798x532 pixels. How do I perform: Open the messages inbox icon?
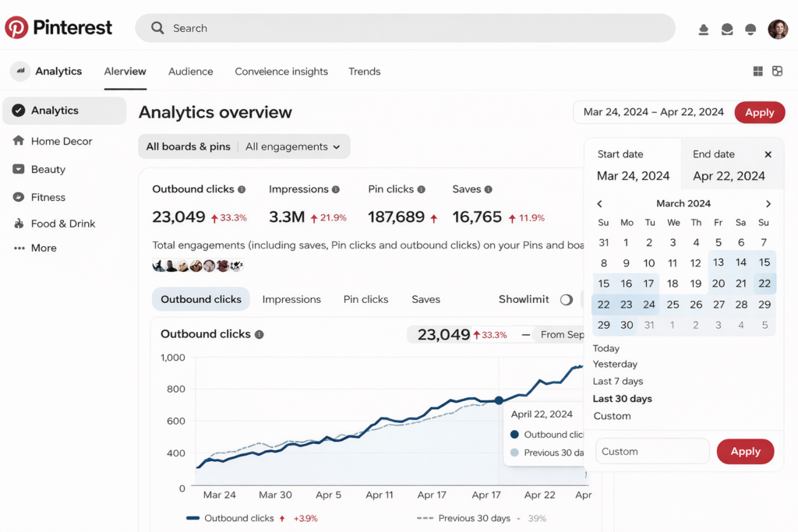pyautogui.click(x=727, y=29)
